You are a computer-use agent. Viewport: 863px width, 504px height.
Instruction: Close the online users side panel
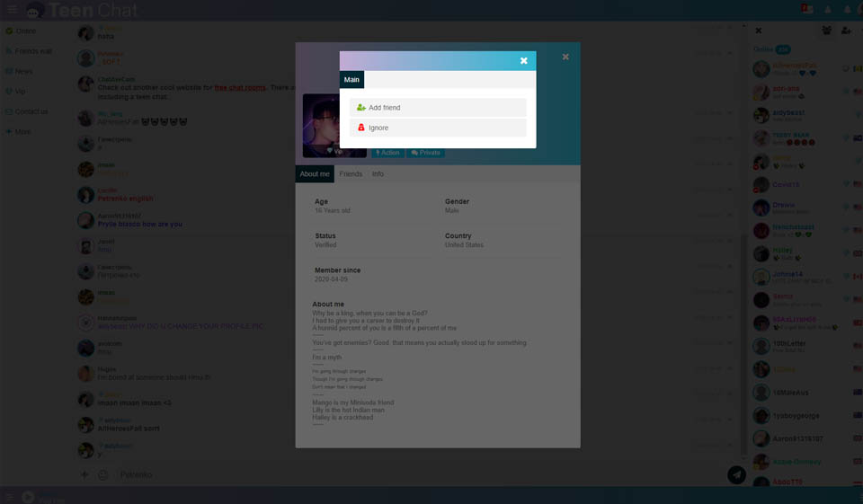click(758, 31)
